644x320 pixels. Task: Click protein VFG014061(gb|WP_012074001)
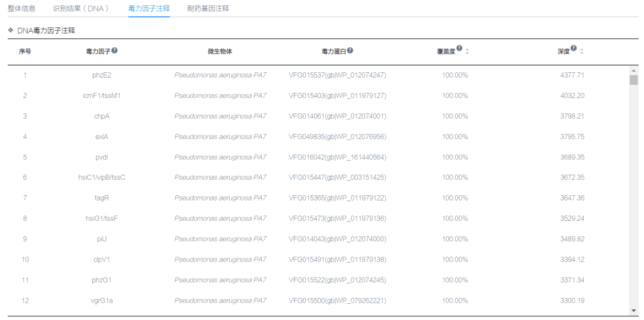click(337, 116)
